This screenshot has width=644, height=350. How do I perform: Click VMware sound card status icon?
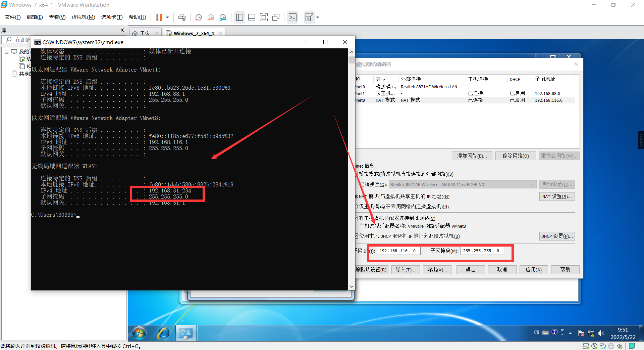pyautogui.click(x=620, y=346)
